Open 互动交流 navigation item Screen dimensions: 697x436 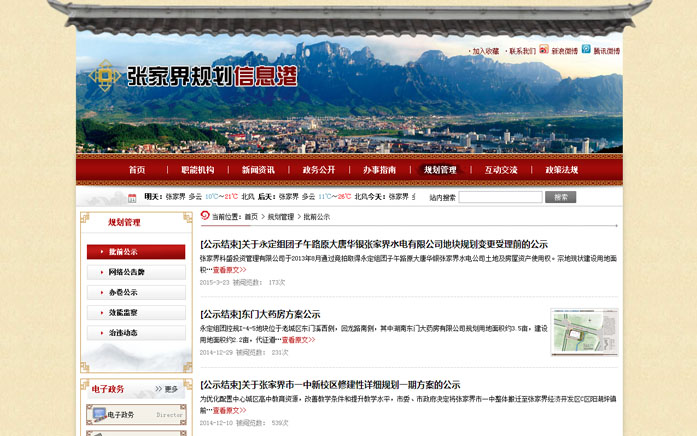[501, 170]
